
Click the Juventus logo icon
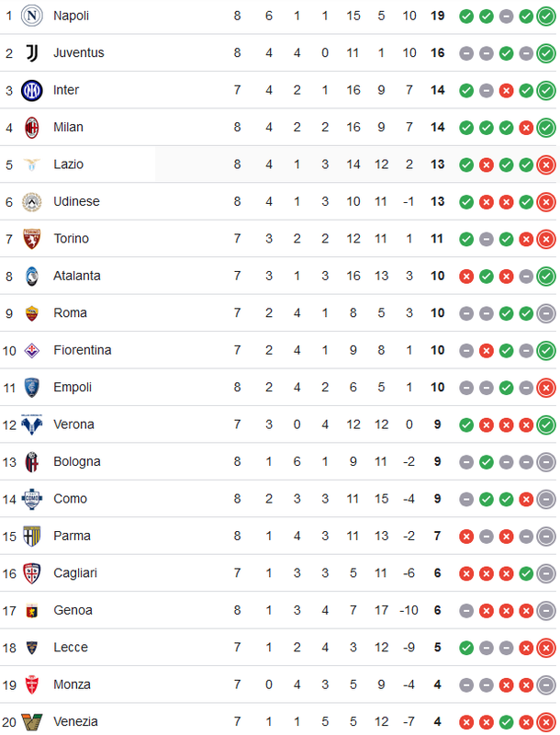(x=32, y=53)
